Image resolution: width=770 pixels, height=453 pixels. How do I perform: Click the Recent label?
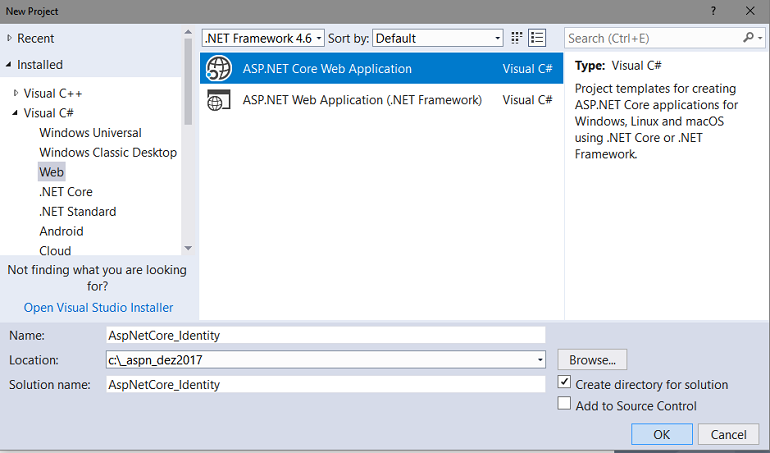(35, 38)
